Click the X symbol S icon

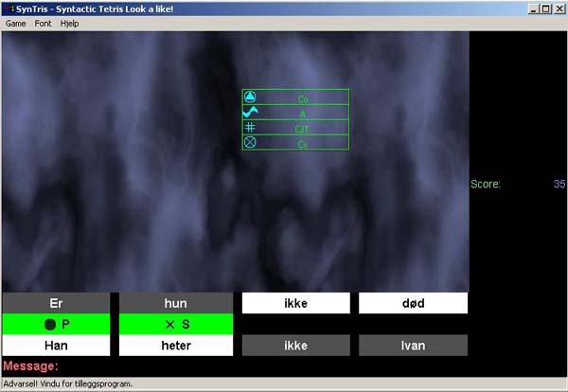coord(170,324)
